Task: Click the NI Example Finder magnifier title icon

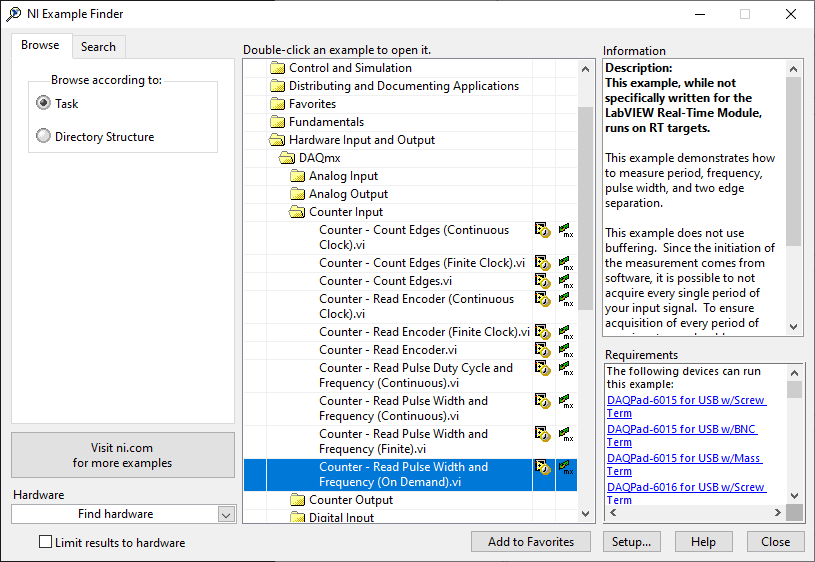Action: pos(14,14)
